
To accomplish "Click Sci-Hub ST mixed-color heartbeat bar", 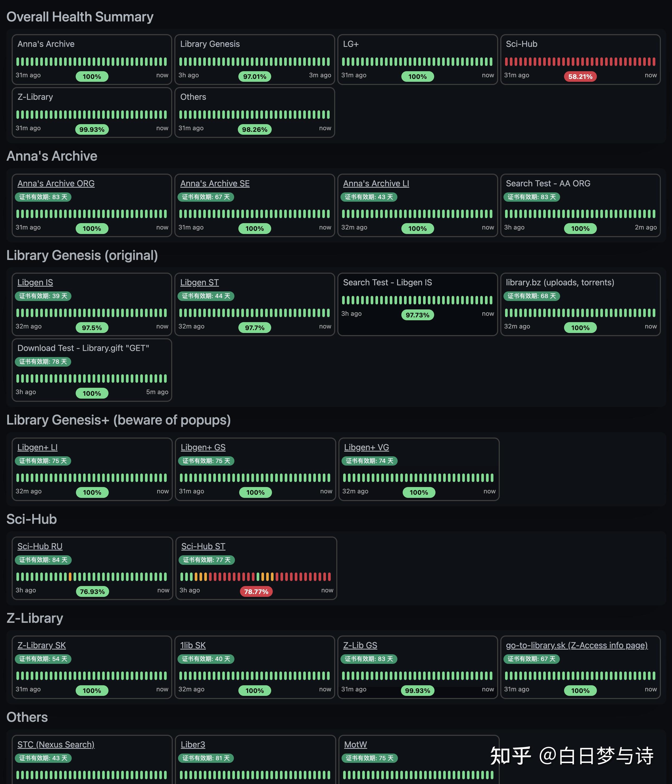I will [256, 577].
